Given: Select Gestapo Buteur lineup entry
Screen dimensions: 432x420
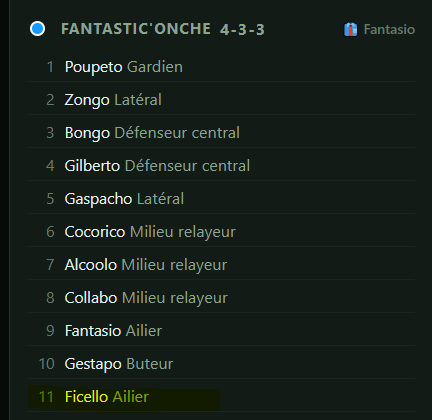Looking at the screenshot, I should click(x=221, y=364).
